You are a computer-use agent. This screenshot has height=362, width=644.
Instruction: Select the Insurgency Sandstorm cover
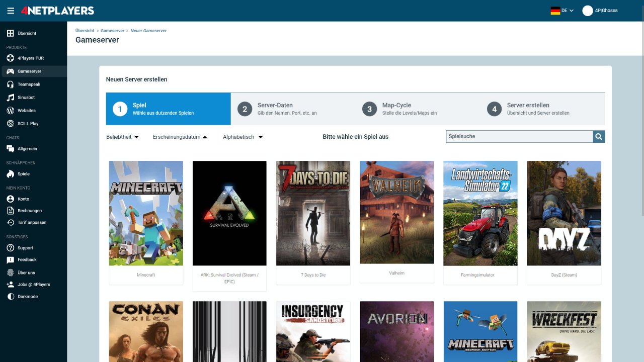click(313, 331)
